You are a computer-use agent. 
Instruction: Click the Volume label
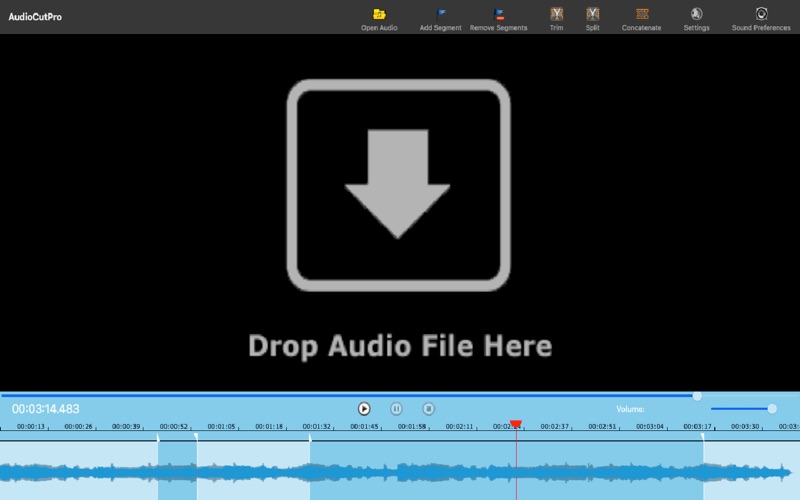point(630,409)
